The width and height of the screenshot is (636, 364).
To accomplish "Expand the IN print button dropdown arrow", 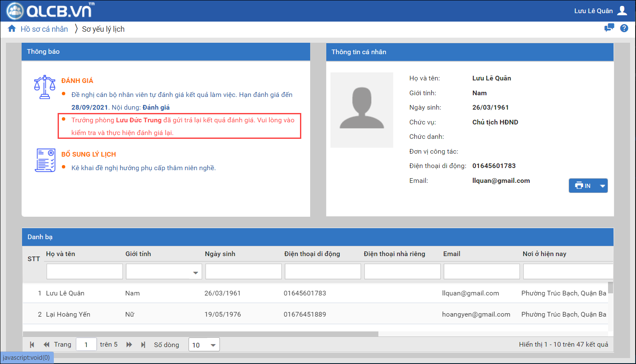I will pyautogui.click(x=603, y=186).
